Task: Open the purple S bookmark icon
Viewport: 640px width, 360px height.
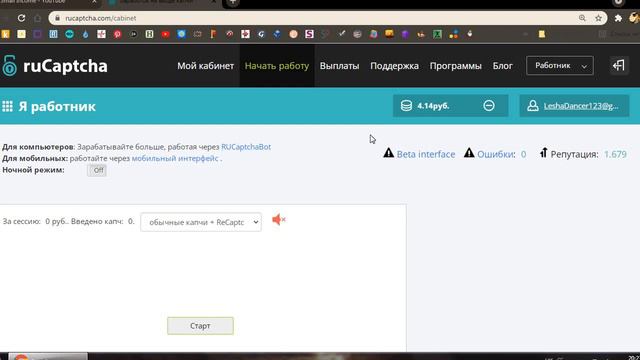Action: pyautogui.click(x=309, y=34)
